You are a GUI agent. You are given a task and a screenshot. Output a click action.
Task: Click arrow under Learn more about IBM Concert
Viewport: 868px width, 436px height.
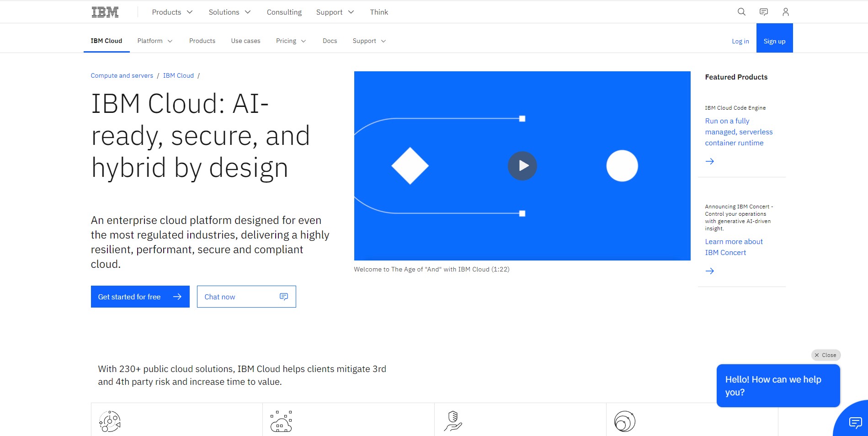pos(709,271)
